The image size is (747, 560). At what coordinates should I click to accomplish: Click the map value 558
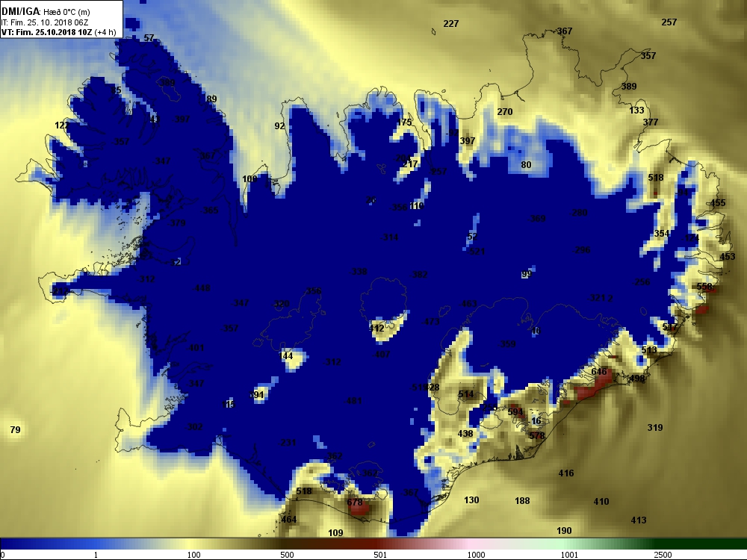[x=704, y=286]
